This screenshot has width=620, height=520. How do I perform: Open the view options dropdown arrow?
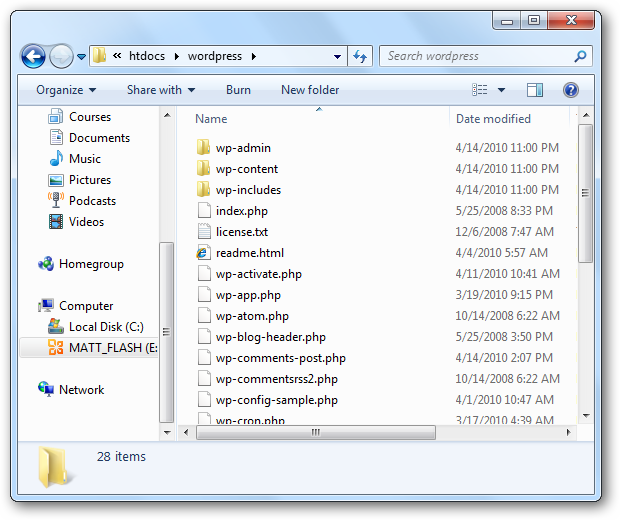coord(501,90)
